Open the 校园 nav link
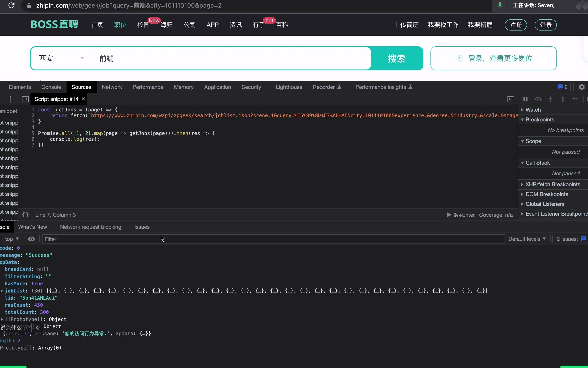 [x=143, y=25]
